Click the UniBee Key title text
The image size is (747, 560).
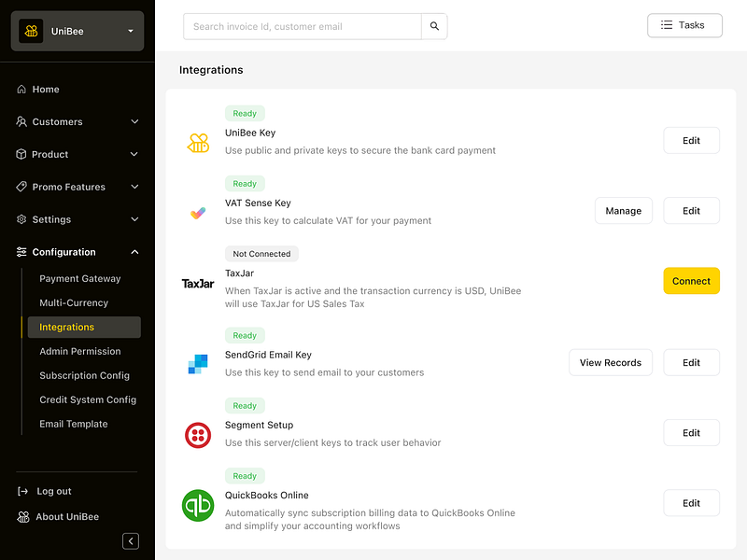pos(250,133)
